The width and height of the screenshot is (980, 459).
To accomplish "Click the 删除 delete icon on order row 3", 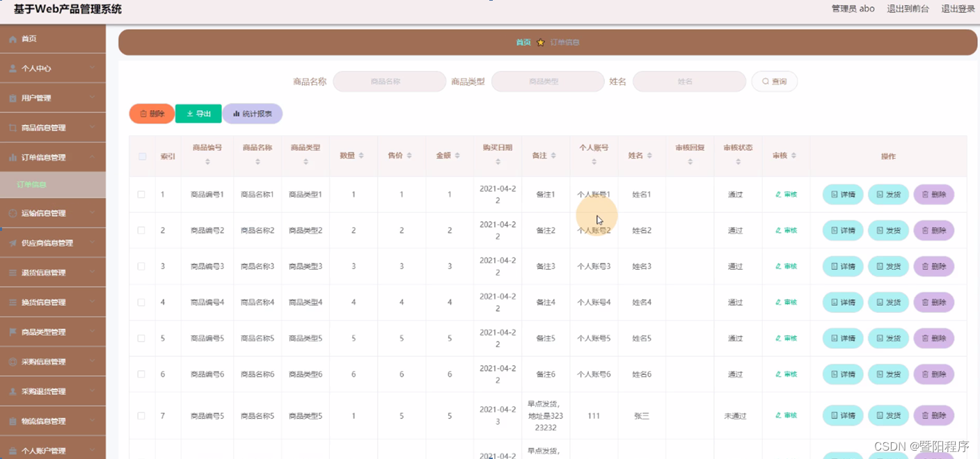I will [933, 266].
